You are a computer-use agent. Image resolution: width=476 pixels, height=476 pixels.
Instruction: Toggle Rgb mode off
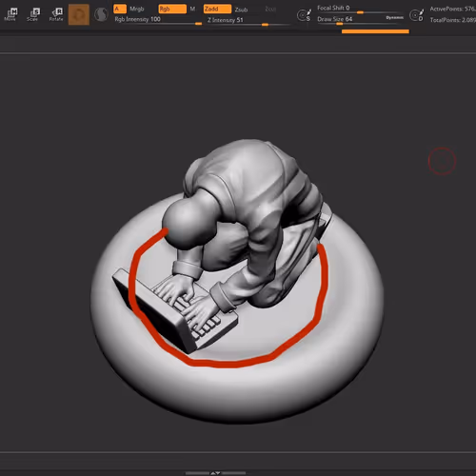click(172, 9)
